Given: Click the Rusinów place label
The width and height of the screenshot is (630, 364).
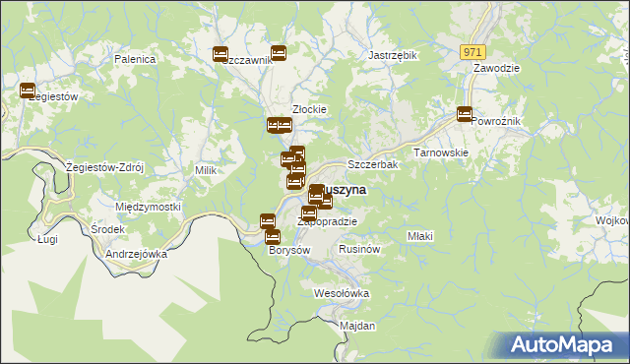Looking at the screenshot, I should [x=359, y=249].
